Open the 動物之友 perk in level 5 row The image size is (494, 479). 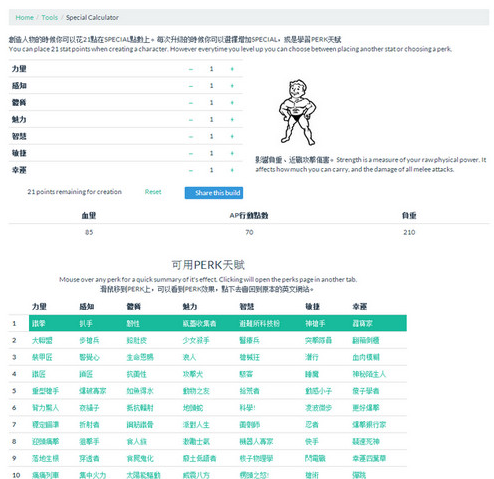[196, 391]
